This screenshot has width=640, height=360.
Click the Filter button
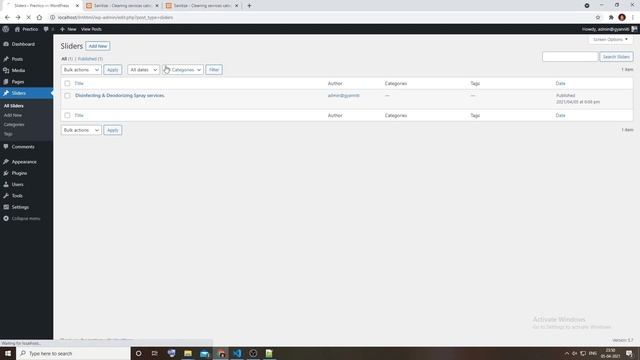214,70
